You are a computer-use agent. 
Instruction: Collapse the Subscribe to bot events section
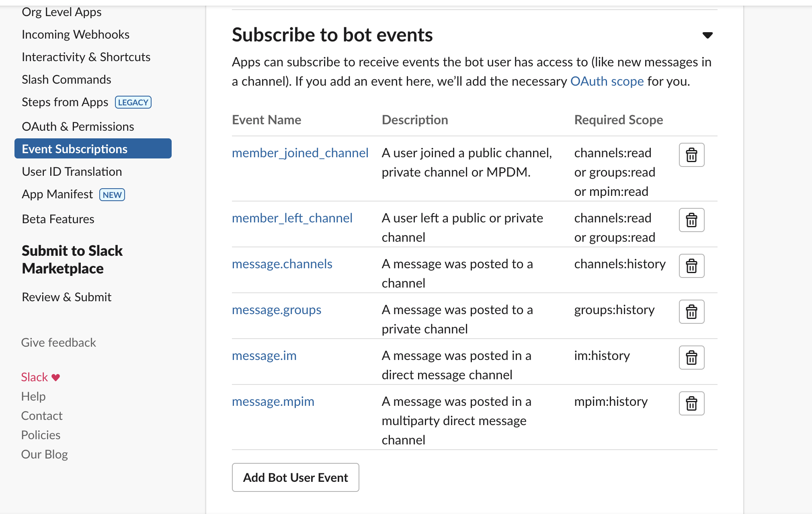pyautogui.click(x=707, y=35)
